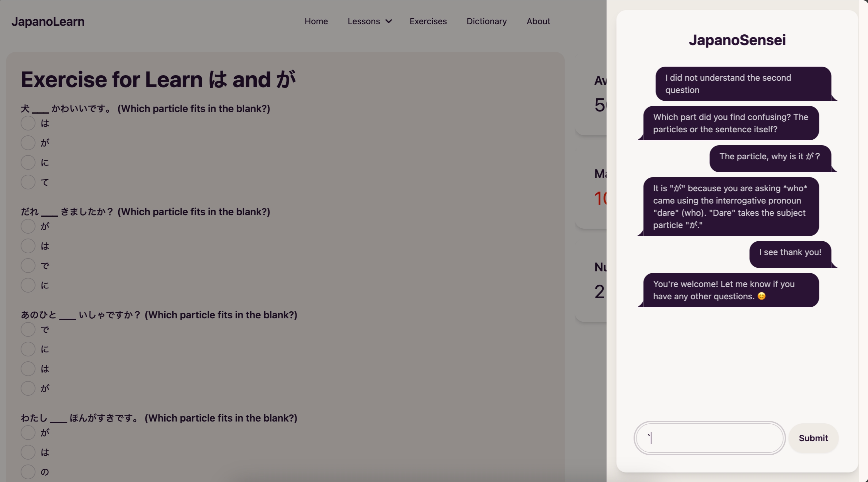Image resolution: width=868 pixels, height=482 pixels.
Task: Open the Dictionary page
Action: click(486, 21)
